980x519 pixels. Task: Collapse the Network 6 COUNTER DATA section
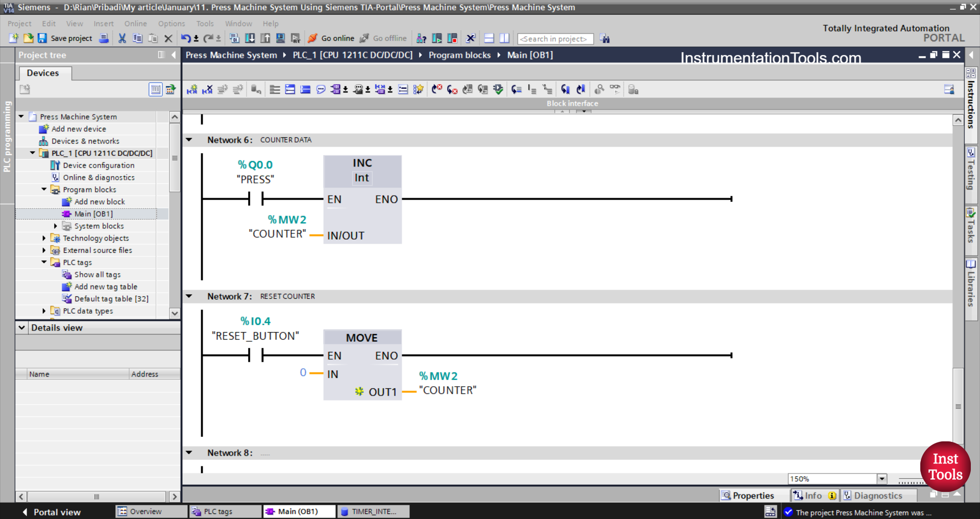(x=189, y=139)
